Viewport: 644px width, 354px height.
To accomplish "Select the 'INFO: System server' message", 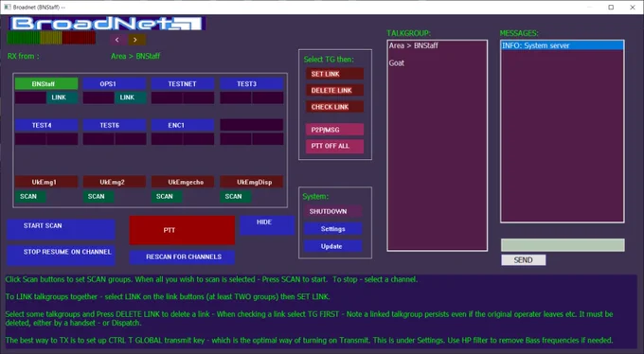I will point(563,45).
